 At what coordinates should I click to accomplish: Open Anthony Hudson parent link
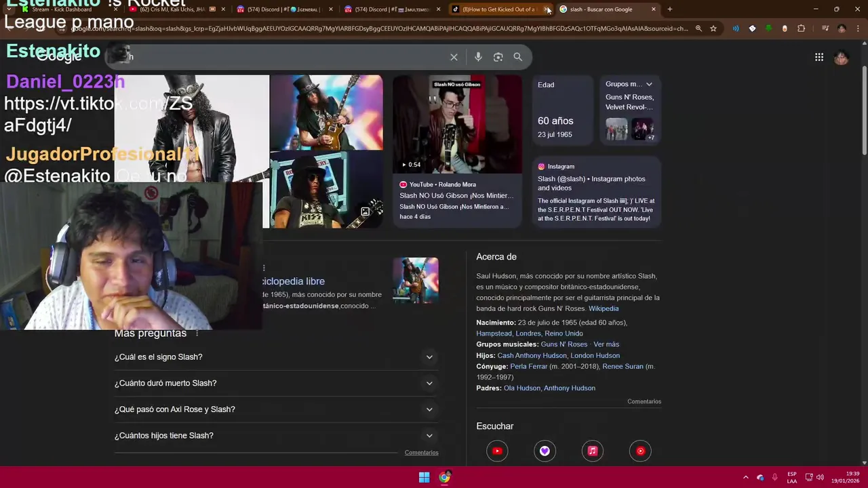tap(570, 388)
